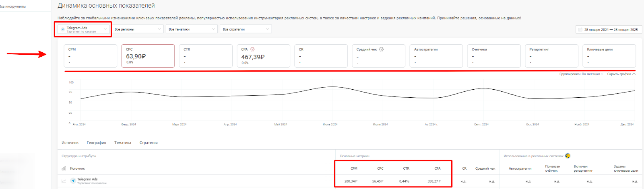Image resolution: width=644 pixels, height=189 pixels.
Task: Open the Все регионы dropdown
Action: (138, 29)
